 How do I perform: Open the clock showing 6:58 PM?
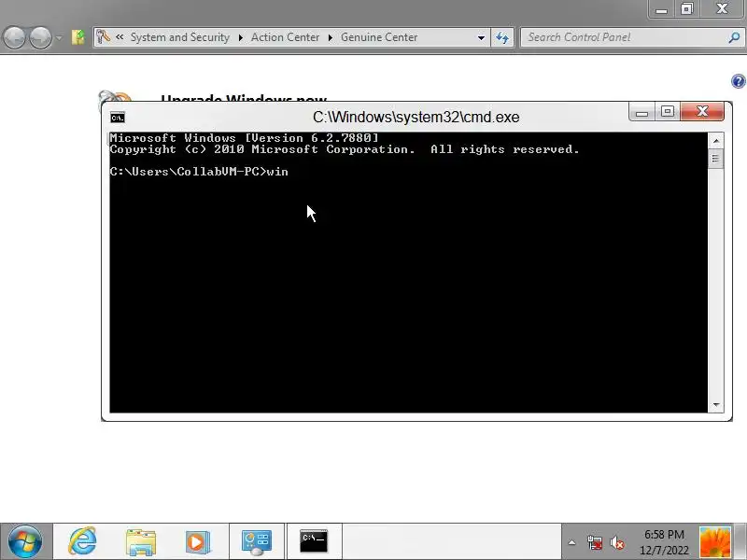pos(664,542)
